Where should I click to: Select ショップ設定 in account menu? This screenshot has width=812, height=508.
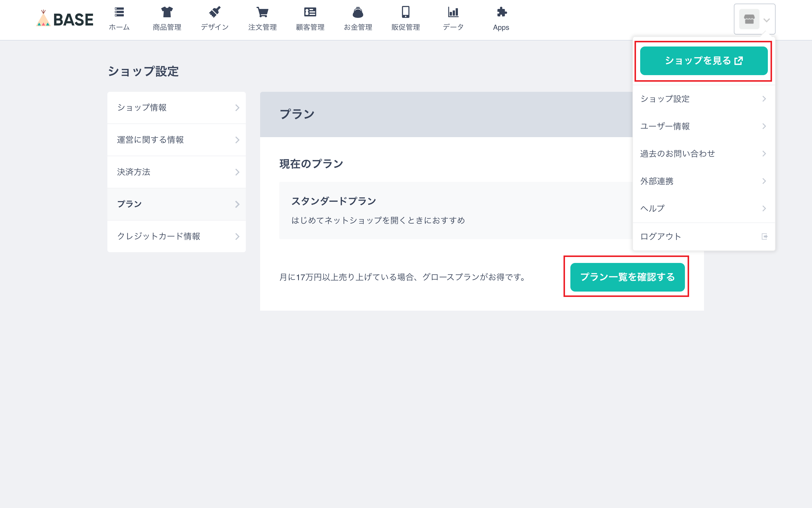704,99
